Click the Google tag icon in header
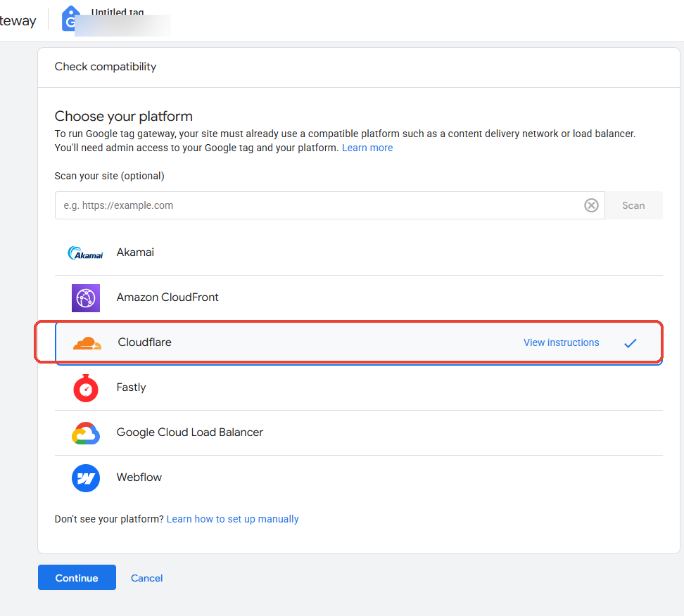Image resolution: width=684 pixels, height=616 pixels. (70, 18)
